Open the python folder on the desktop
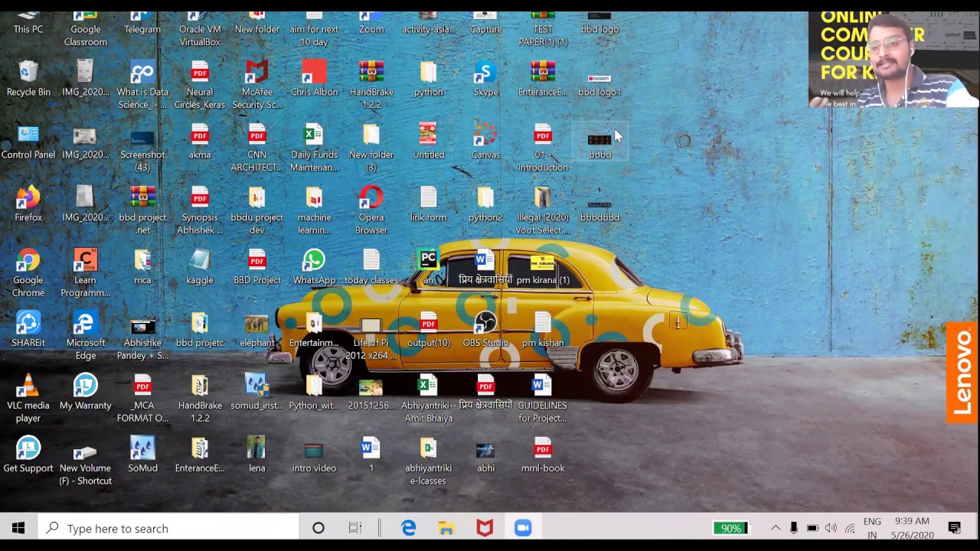The image size is (980, 551). [428, 79]
